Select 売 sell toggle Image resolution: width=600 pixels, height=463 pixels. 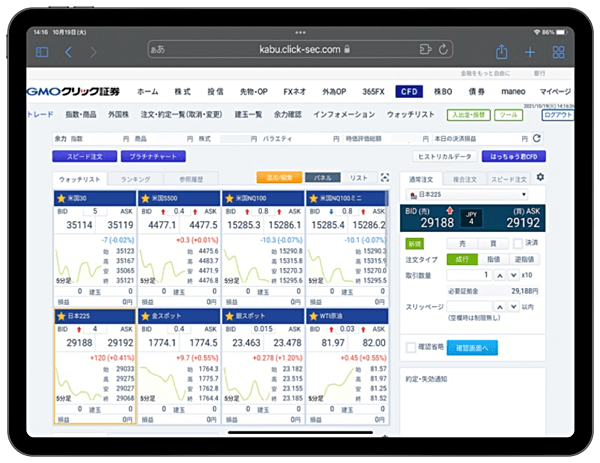(462, 243)
